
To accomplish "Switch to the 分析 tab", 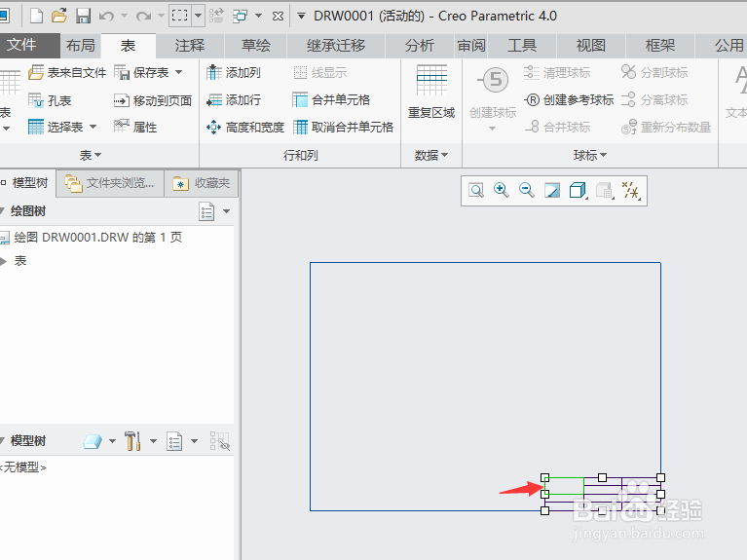I will [419, 45].
